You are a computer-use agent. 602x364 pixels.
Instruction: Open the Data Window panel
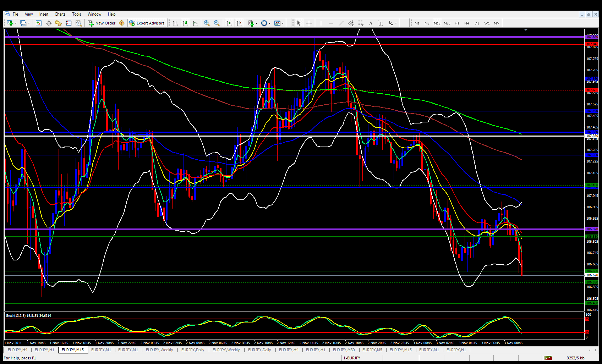(49, 23)
